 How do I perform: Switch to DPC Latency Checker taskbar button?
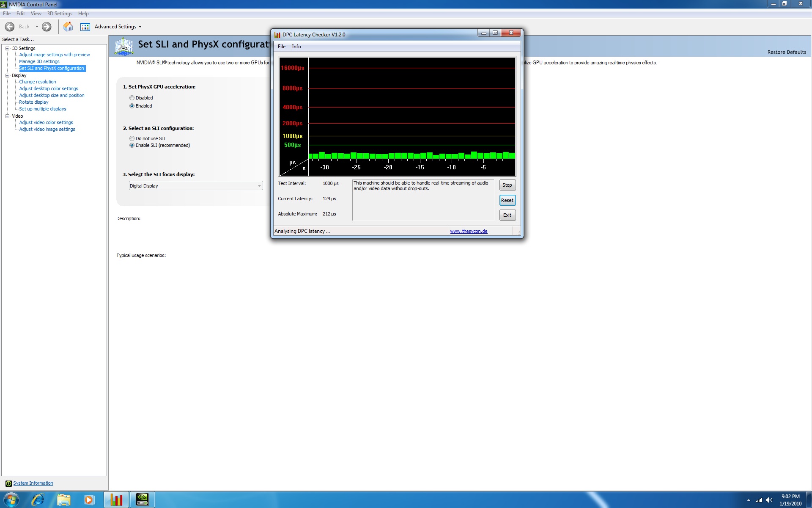click(x=116, y=500)
